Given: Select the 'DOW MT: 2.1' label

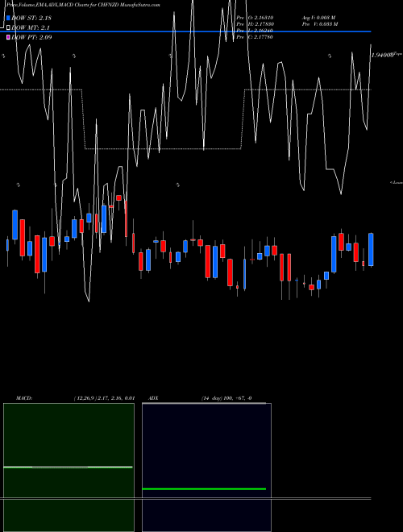Looking at the screenshot, I should (x=30, y=27).
